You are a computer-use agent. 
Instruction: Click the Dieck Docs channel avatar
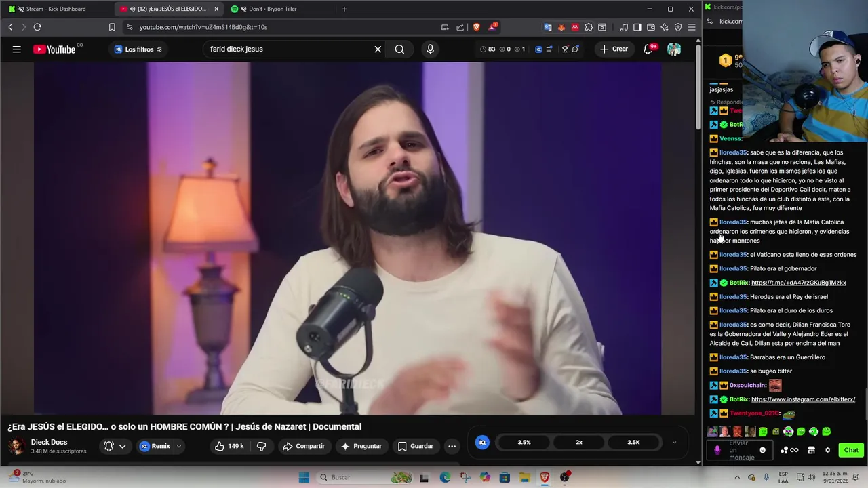coord(16,446)
